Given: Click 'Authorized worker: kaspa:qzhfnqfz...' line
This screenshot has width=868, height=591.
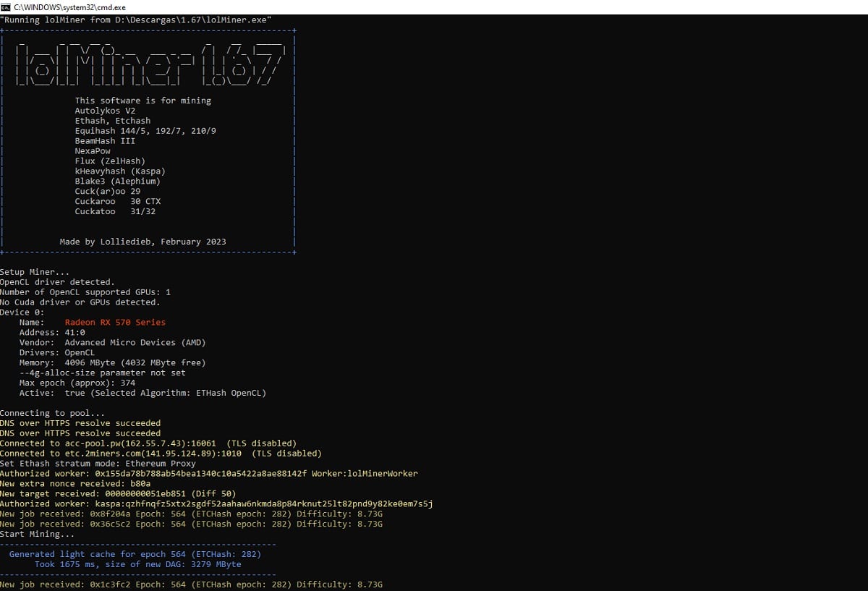Looking at the screenshot, I should 216,504.
